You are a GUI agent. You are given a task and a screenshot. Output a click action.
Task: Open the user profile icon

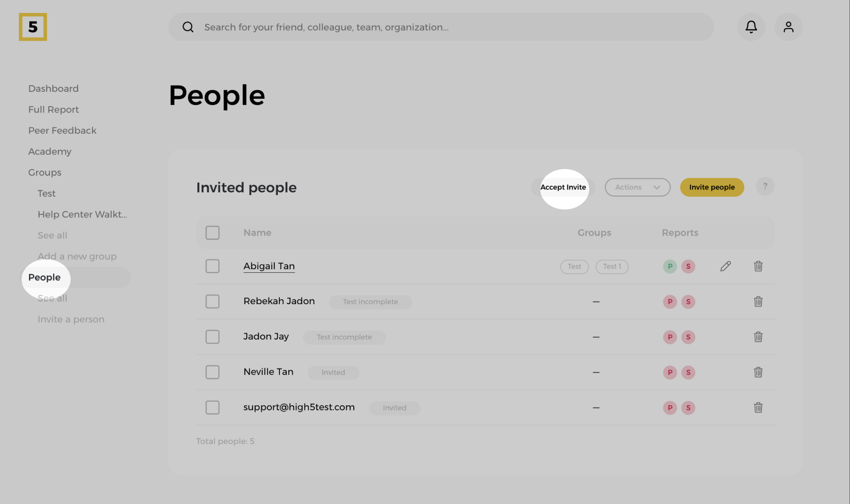click(788, 27)
